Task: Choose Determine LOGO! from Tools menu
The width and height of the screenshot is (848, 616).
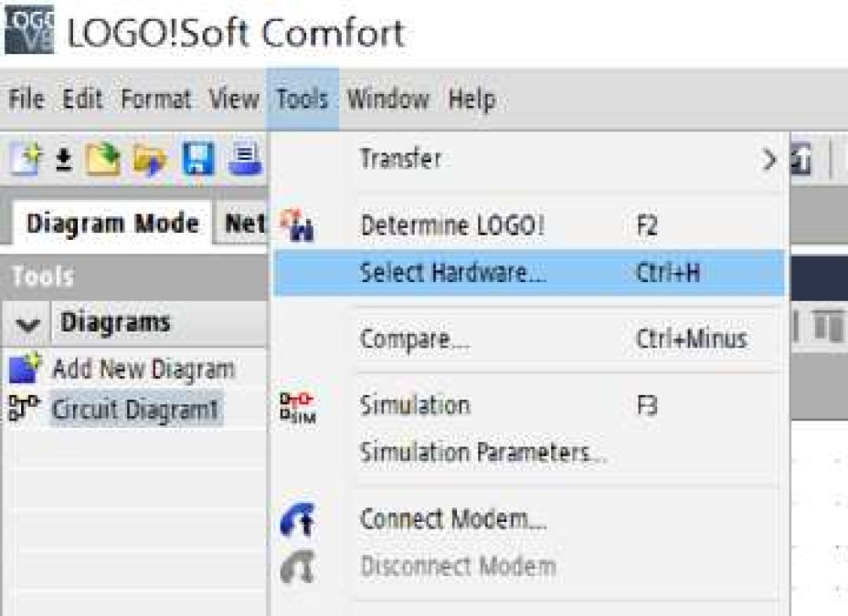Action: (x=529, y=225)
